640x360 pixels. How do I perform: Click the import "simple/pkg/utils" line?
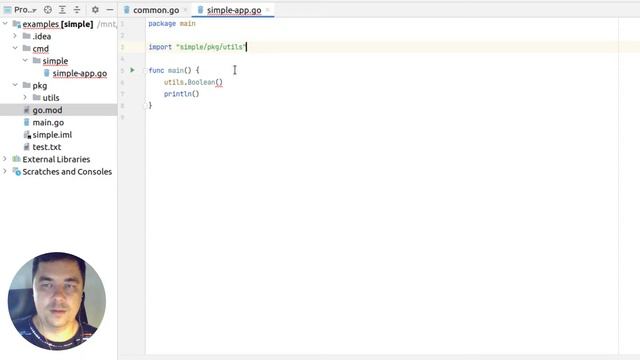[x=197, y=47]
